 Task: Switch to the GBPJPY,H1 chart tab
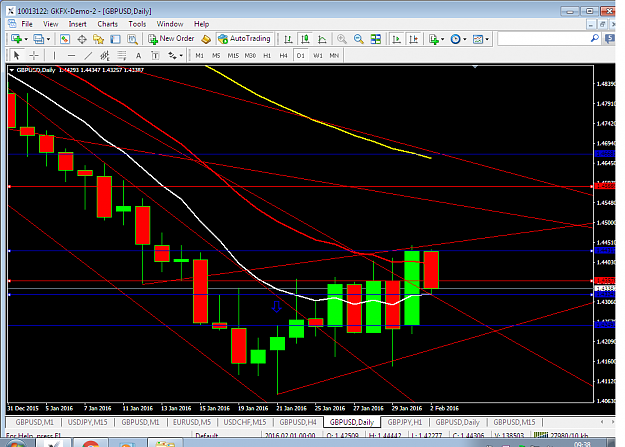[x=404, y=422]
